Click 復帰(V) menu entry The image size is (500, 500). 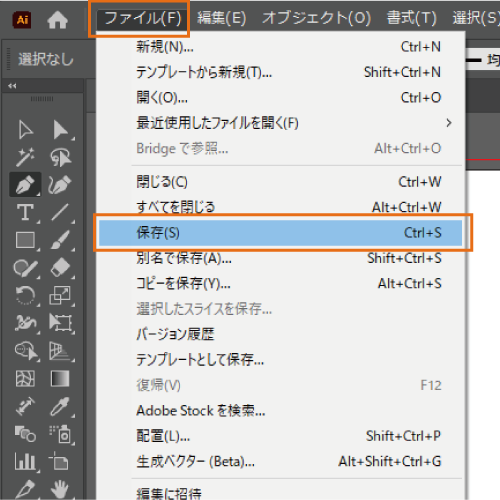coord(280,385)
